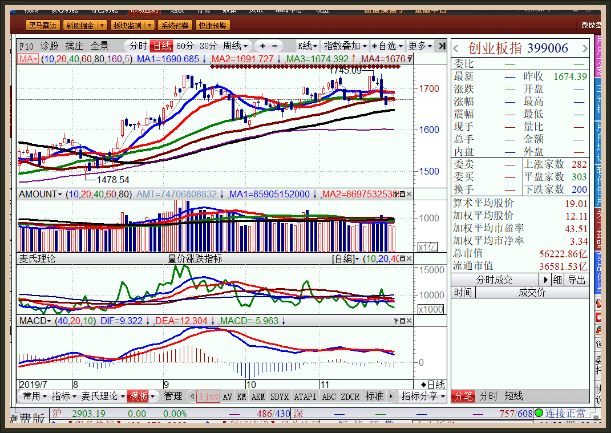Open the 麦氏理论 dropdown in bottom bar
Viewport: 611px width, 433px height.
(103, 396)
